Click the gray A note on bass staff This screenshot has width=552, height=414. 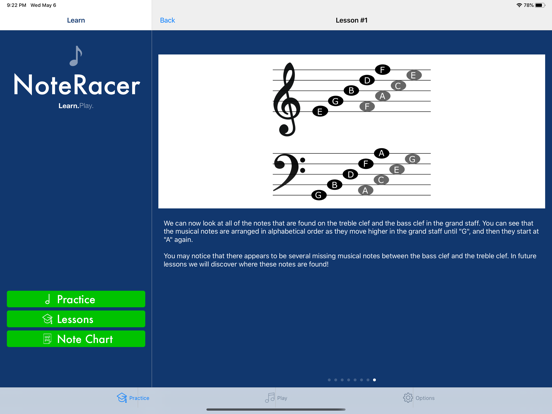tap(365, 190)
